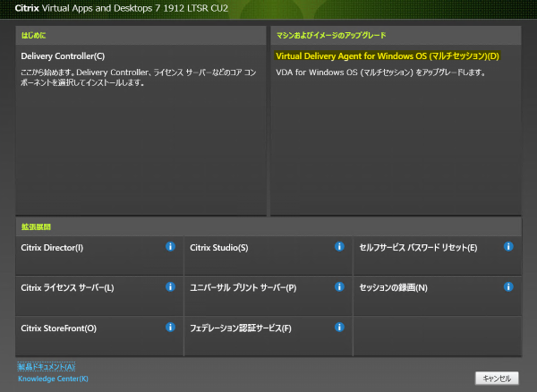Click info icon beside Citrix StoreFront
The image size is (537, 392).
[170, 328]
